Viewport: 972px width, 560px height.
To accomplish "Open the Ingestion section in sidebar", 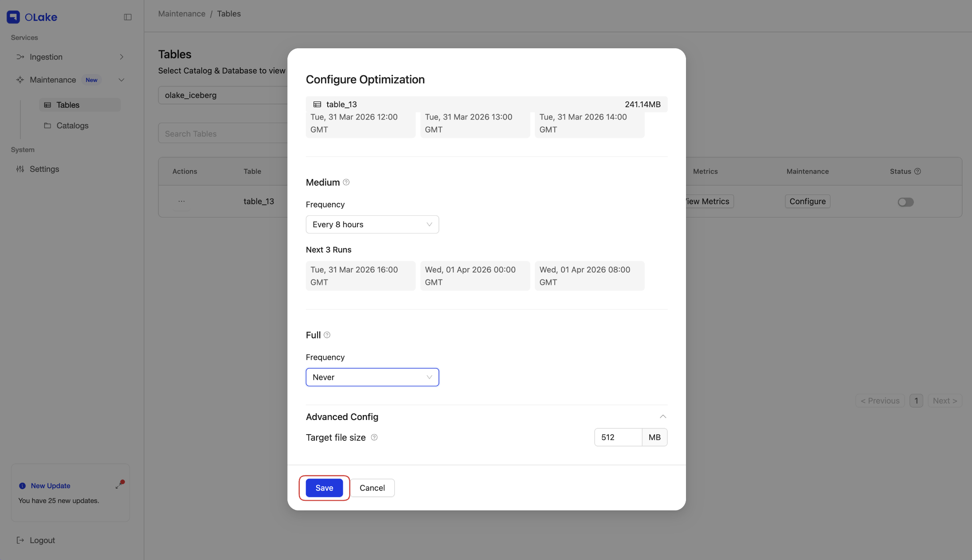I will click(46, 57).
